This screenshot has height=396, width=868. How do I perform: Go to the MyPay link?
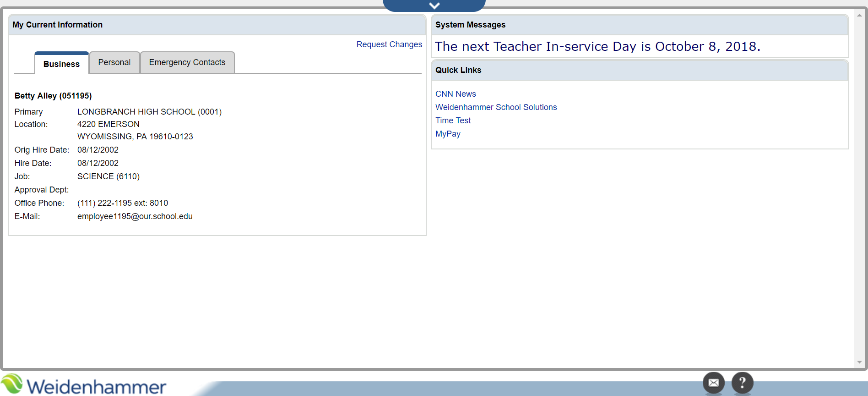pyautogui.click(x=448, y=134)
